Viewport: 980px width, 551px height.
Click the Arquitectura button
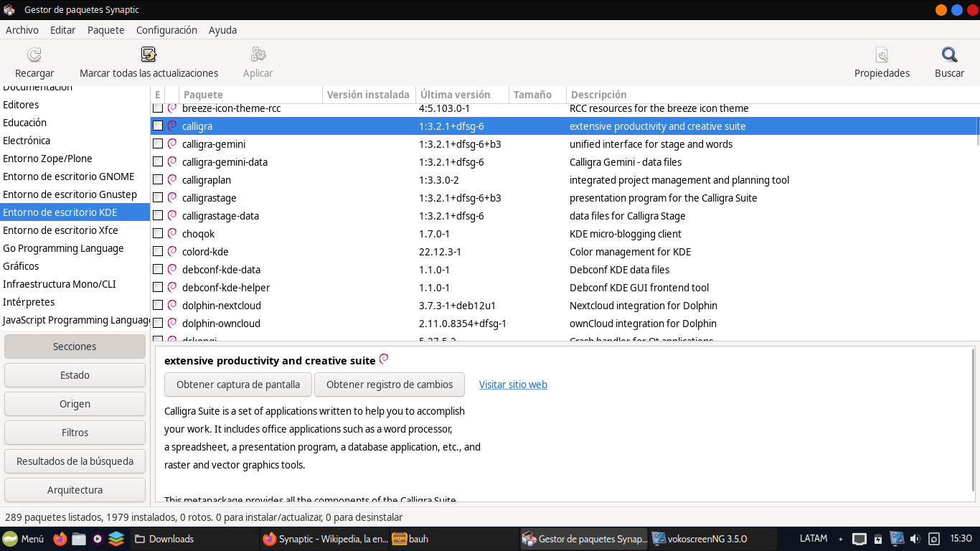coord(75,490)
